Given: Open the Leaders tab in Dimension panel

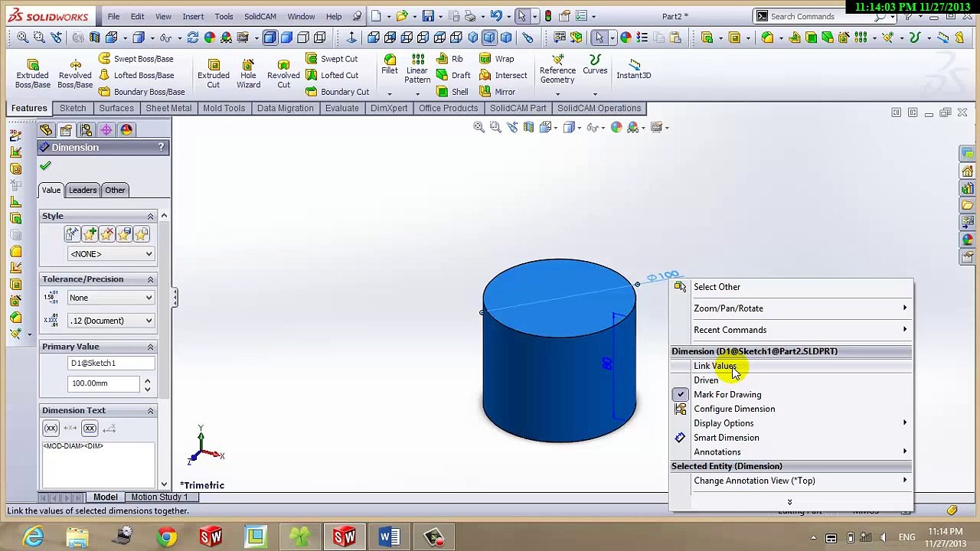Looking at the screenshot, I should point(83,190).
